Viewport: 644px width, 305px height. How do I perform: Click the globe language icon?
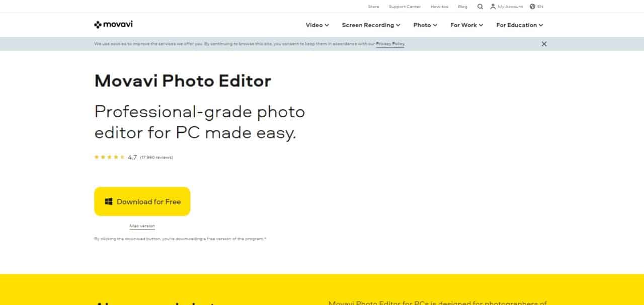[533, 7]
